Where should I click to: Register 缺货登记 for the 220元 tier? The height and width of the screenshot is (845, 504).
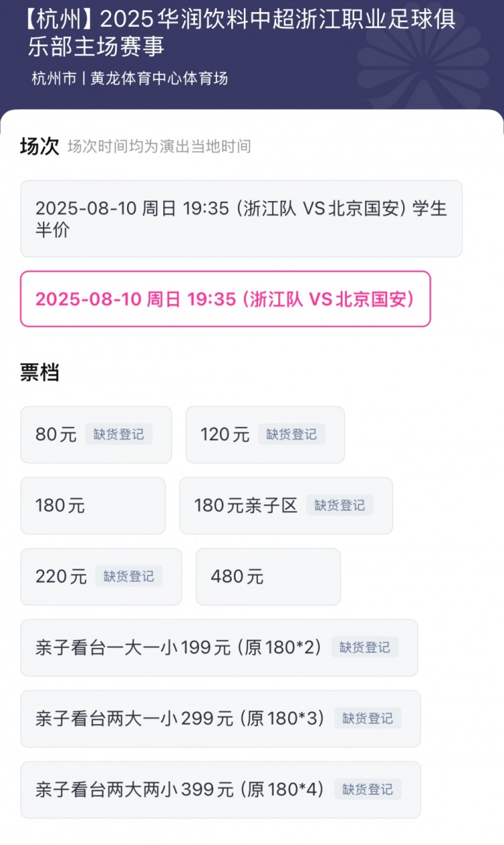(128, 577)
